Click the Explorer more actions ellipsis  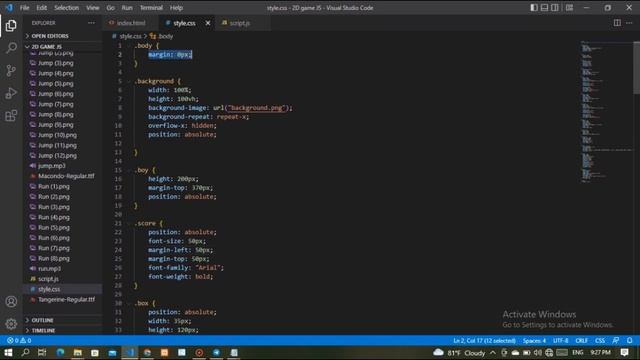click(x=91, y=23)
